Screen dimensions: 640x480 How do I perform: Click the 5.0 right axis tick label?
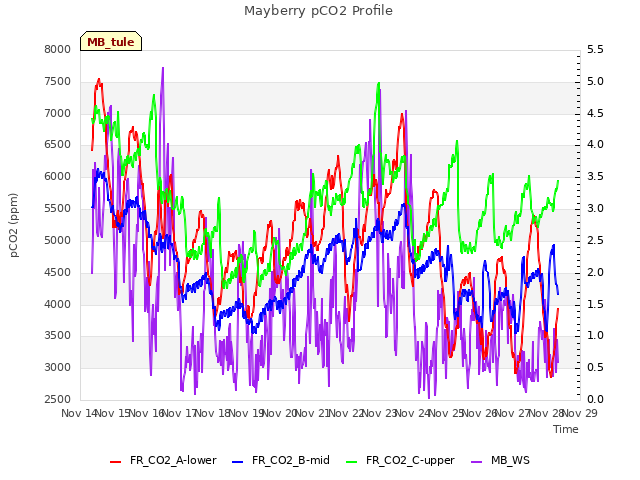[595, 82]
